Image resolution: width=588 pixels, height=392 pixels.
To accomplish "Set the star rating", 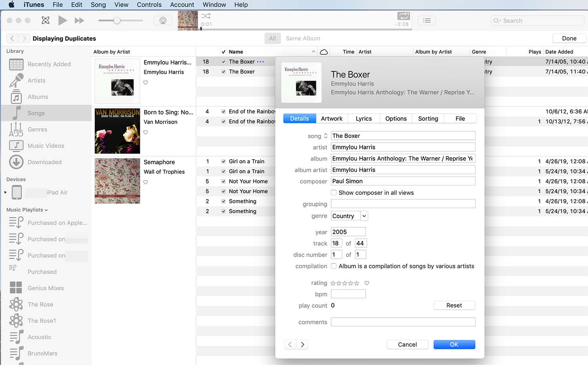I will coord(345,283).
